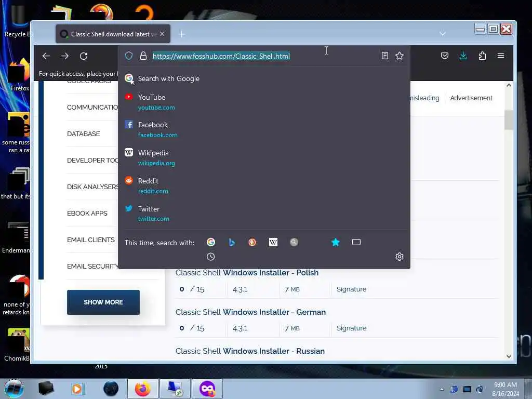Choose Reddit suggestion in dropdown
Viewport: 532px width, 399px height.
264,185
